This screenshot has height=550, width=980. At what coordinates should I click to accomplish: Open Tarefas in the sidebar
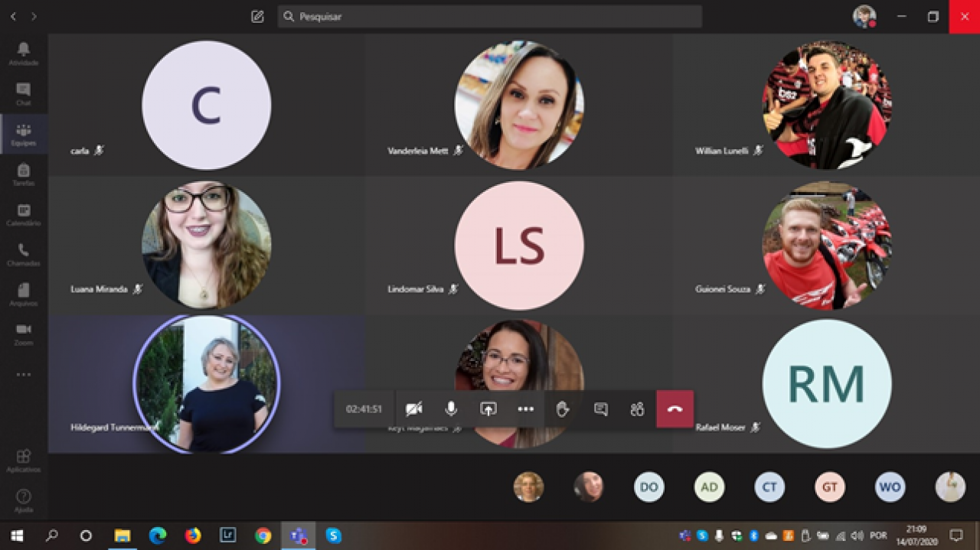pos(24,173)
